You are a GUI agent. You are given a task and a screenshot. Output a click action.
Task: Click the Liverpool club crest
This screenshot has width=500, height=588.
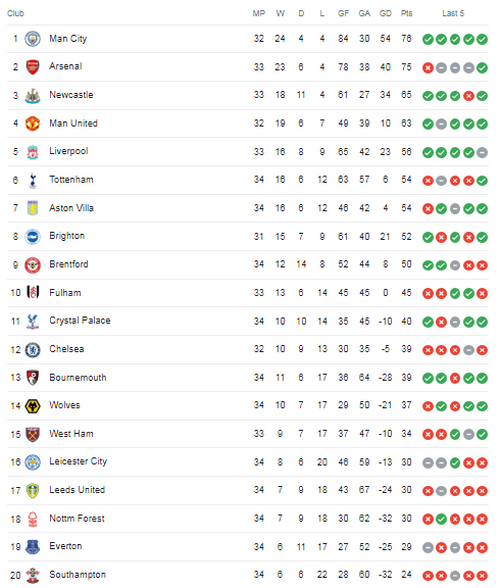pos(33,152)
